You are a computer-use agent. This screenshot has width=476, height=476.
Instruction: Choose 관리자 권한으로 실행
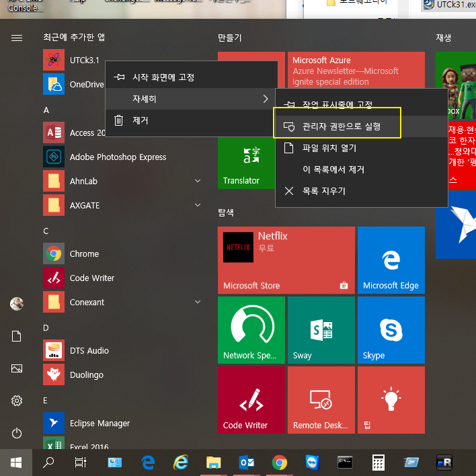(361, 126)
